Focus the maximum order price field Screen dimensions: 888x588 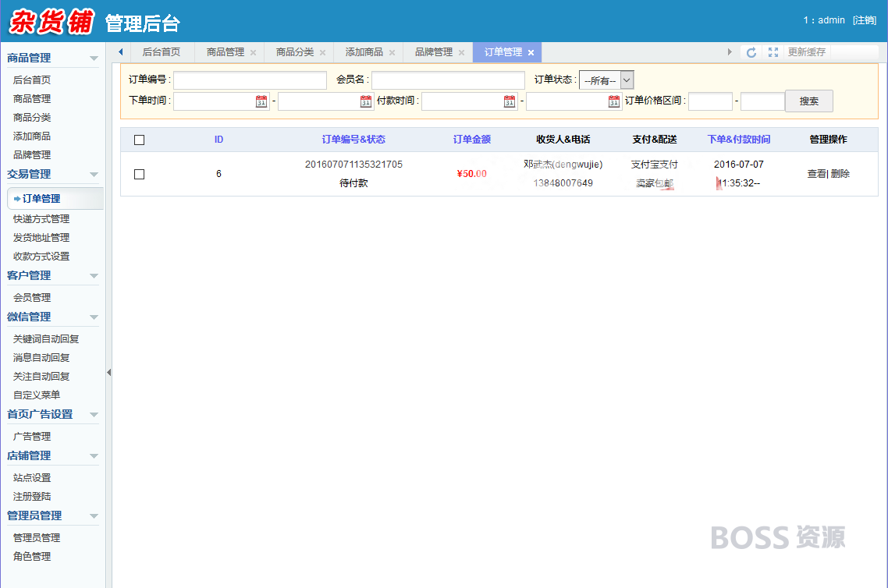click(x=762, y=101)
